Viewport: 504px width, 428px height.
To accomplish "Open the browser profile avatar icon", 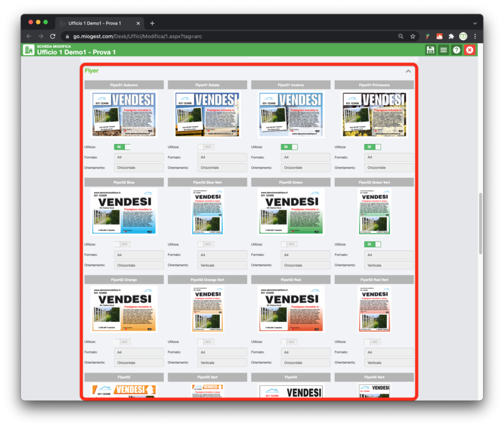I will click(463, 36).
